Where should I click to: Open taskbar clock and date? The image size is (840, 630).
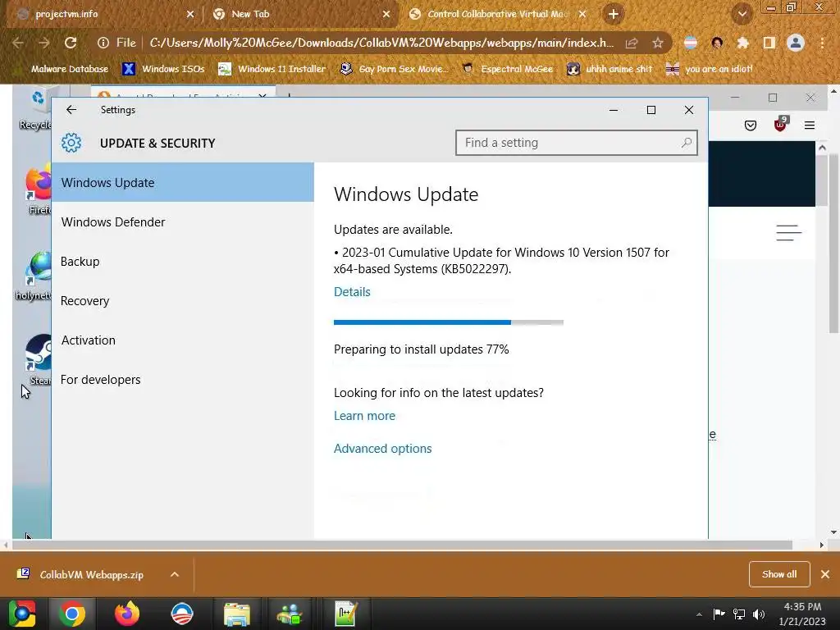click(x=802, y=614)
